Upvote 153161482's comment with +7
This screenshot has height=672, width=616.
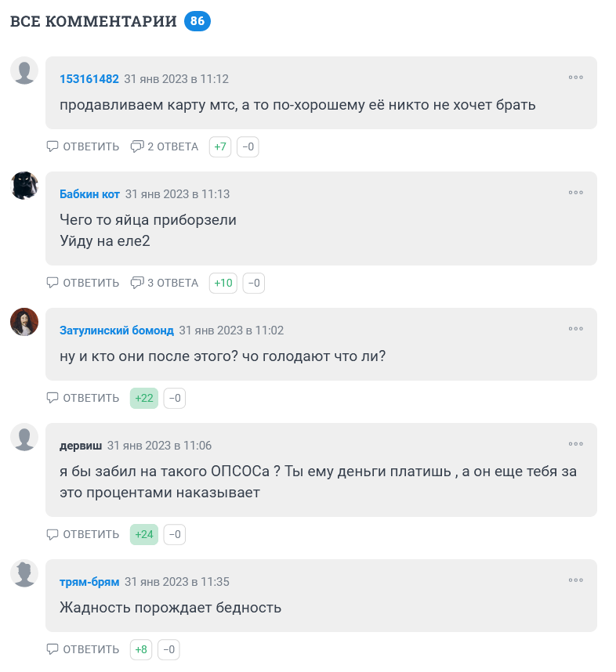click(220, 147)
